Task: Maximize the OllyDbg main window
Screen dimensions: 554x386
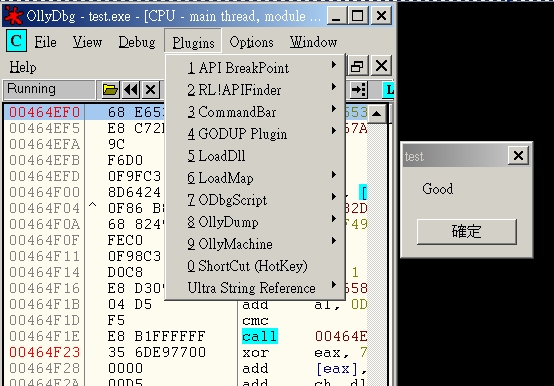Action: point(358,16)
